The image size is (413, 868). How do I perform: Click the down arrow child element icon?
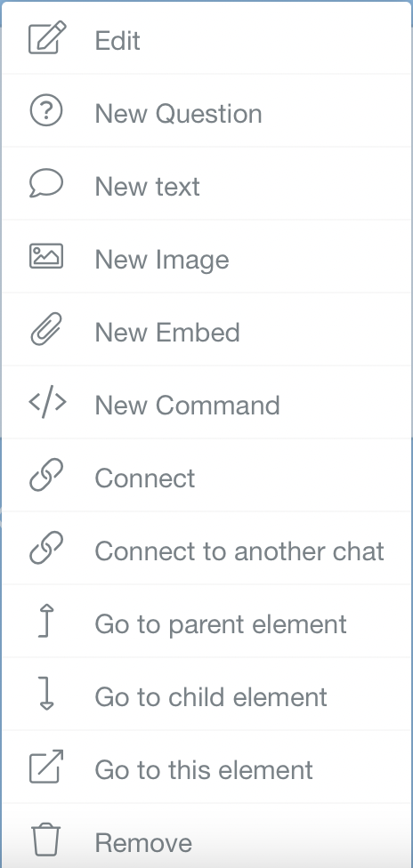click(x=46, y=694)
